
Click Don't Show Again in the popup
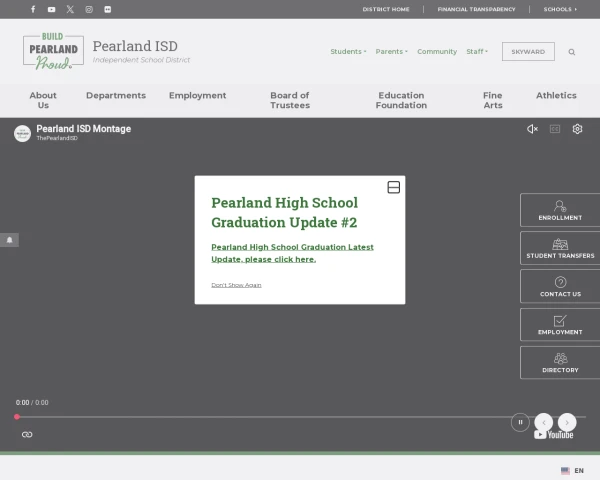[x=236, y=285]
